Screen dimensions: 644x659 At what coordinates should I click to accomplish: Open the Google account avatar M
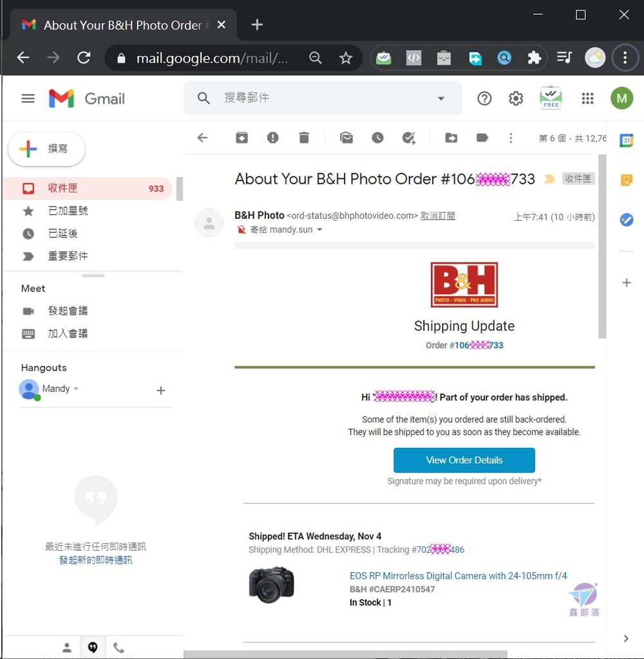[621, 98]
